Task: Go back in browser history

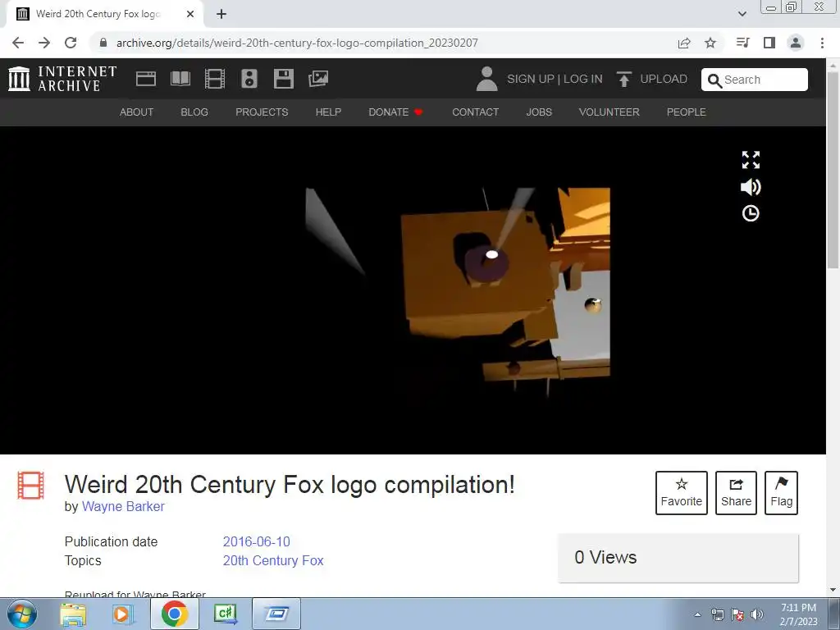Action: pos(18,43)
